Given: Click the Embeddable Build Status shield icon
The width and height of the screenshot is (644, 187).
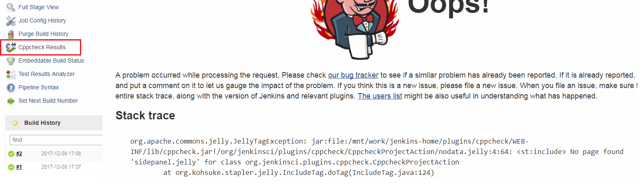Looking at the screenshot, I should point(11,61).
